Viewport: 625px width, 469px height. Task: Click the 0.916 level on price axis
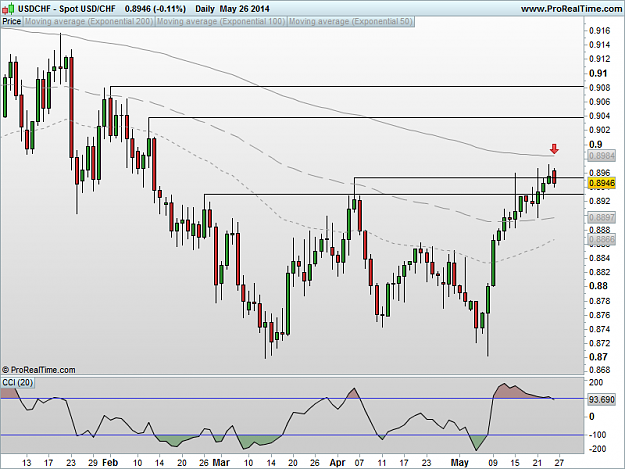point(599,31)
